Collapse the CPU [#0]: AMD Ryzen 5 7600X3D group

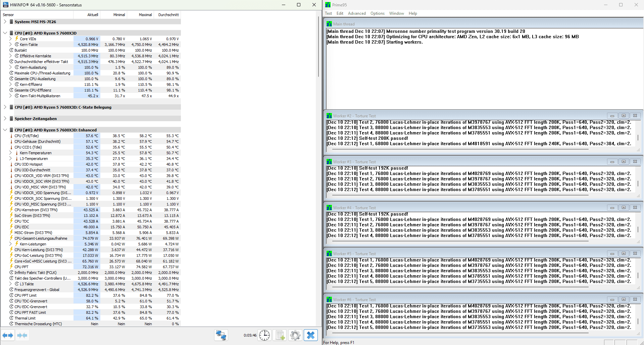(5, 33)
